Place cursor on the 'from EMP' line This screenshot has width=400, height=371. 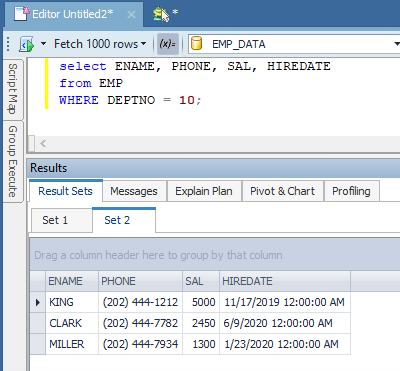point(91,83)
